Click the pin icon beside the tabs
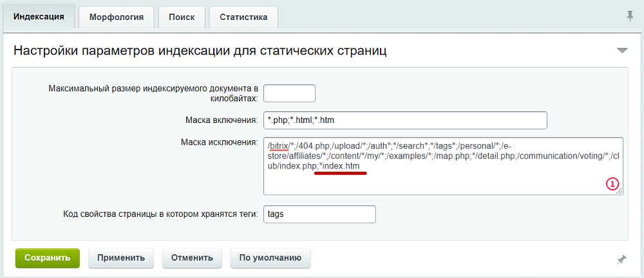Screen dimensions: 644x278 (x=630, y=16)
